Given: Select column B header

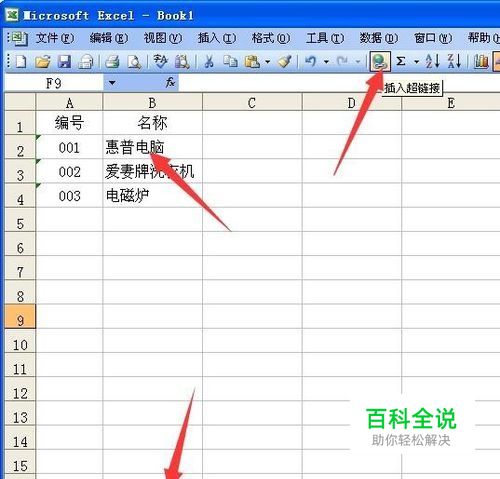Looking at the screenshot, I should (152, 102).
